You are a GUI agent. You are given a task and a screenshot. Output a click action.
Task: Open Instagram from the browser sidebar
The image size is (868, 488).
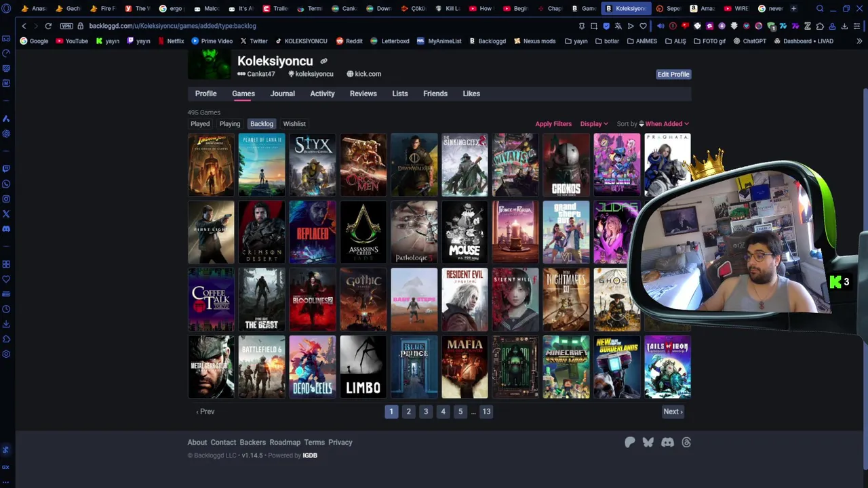(6, 199)
